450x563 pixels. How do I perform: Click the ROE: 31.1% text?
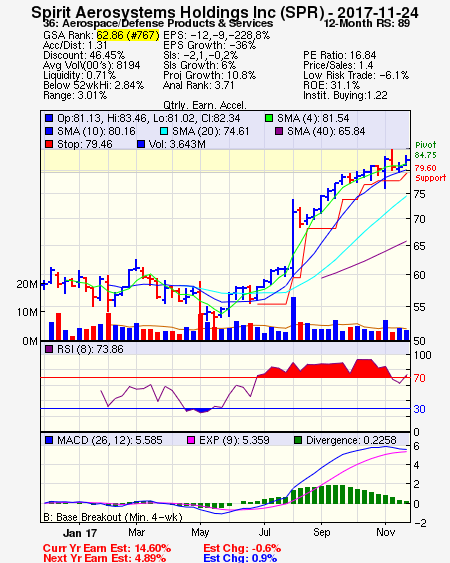331,85
